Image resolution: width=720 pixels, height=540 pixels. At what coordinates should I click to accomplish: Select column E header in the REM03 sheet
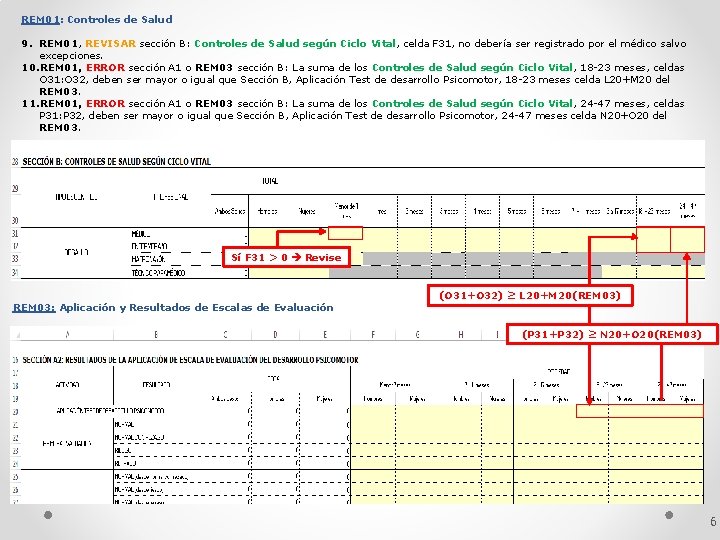(x=325, y=335)
